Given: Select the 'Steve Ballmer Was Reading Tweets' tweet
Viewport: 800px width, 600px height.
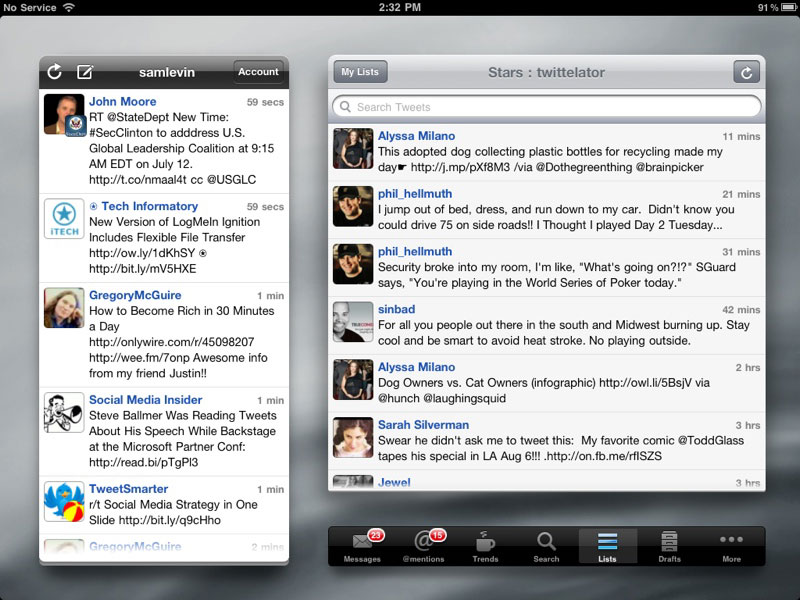Looking at the screenshot, I should [x=164, y=432].
